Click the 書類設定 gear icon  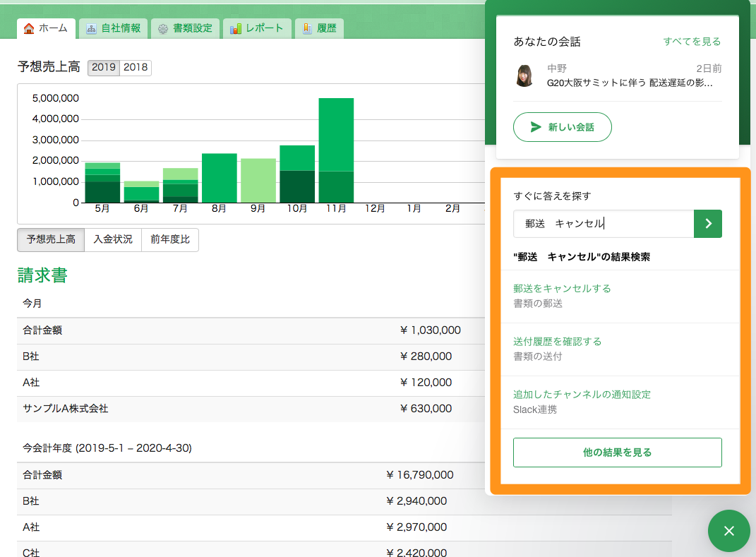click(x=163, y=29)
